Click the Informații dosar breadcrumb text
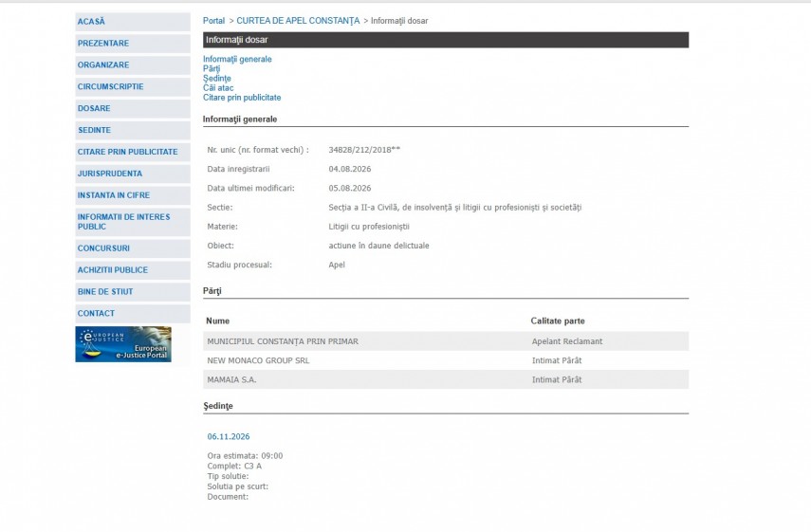The height and width of the screenshot is (532, 811). [399, 21]
